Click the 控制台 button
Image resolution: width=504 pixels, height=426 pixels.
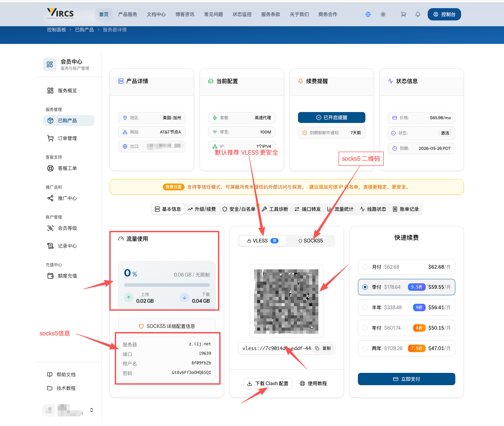click(x=444, y=14)
